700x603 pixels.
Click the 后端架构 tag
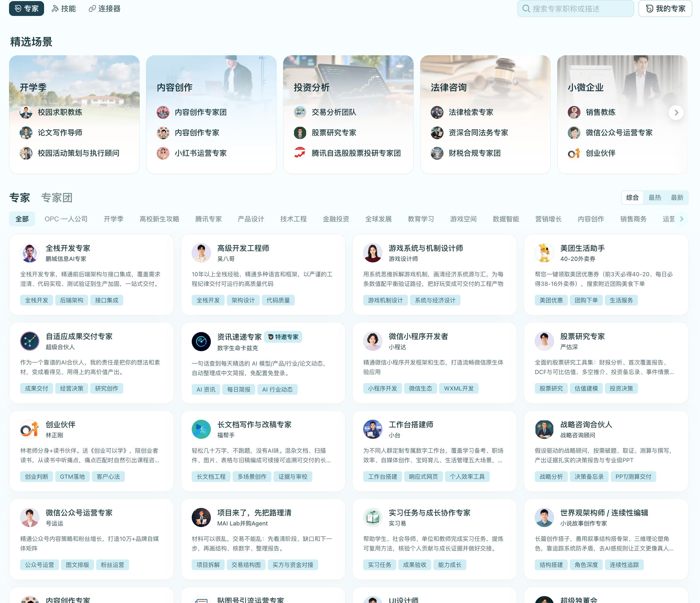72,300
